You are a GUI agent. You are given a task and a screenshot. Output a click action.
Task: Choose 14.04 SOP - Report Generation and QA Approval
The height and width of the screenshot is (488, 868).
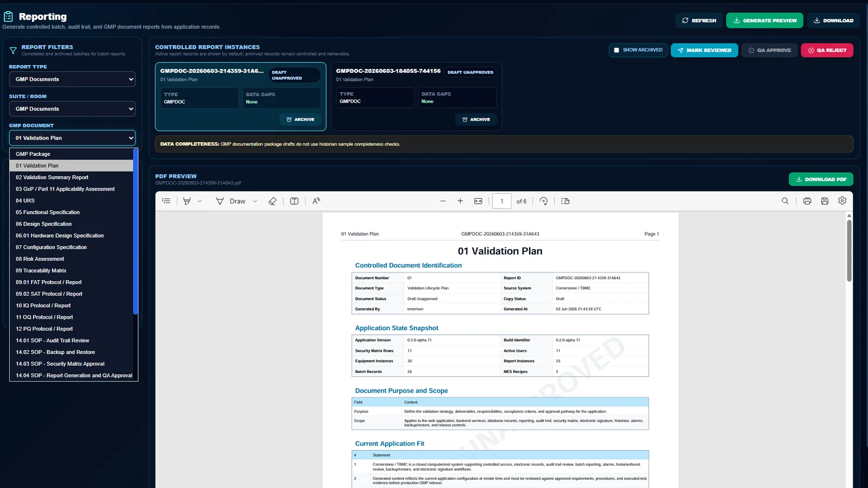coord(71,376)
